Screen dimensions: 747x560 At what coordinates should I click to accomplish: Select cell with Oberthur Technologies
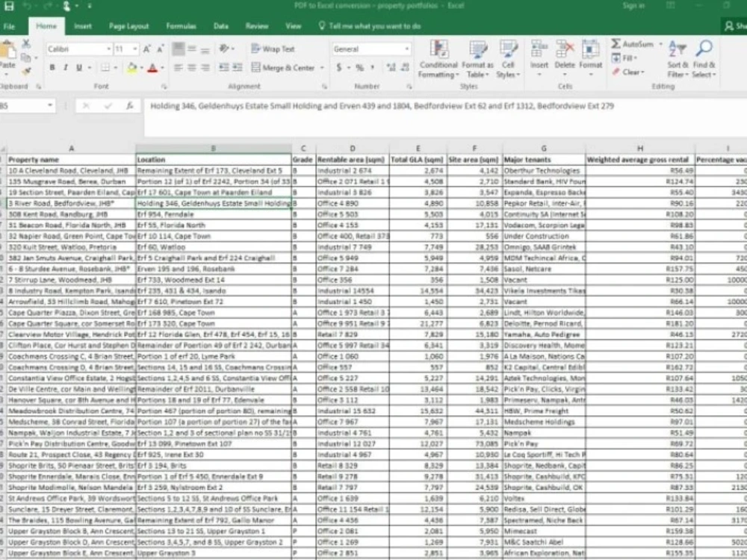point(544,170)
